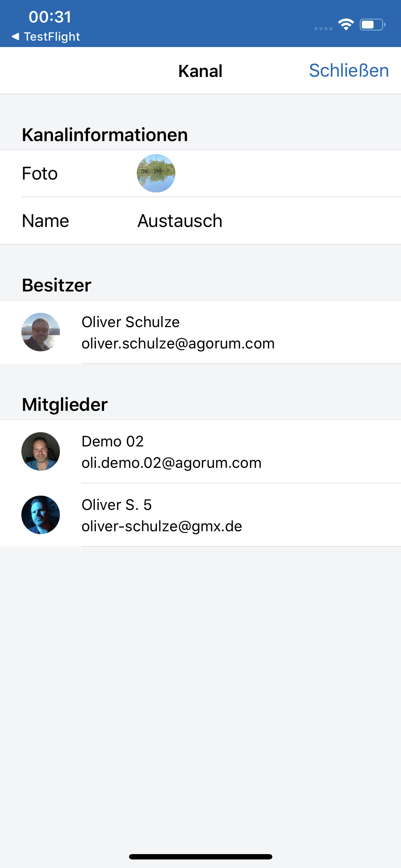Select the Demo 02 member name
The width and height of the screenshot is (401, 868).
(113, 441)
